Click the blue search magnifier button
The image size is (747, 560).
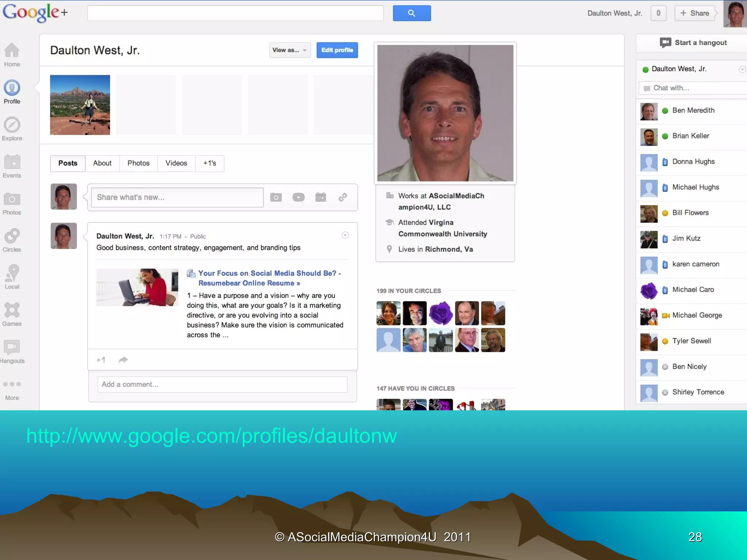point(411,13)
